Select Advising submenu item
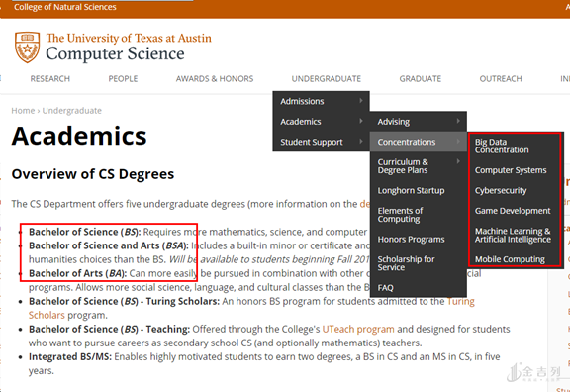Screen dimensions: 570x392 (418, 122)
